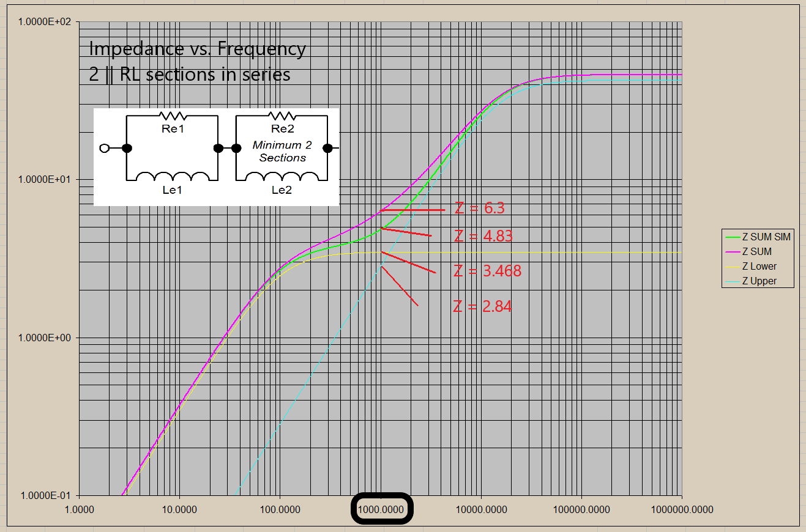Click the Z = 3.468 annotation
806x532 pixels.
tap(488, 271)
